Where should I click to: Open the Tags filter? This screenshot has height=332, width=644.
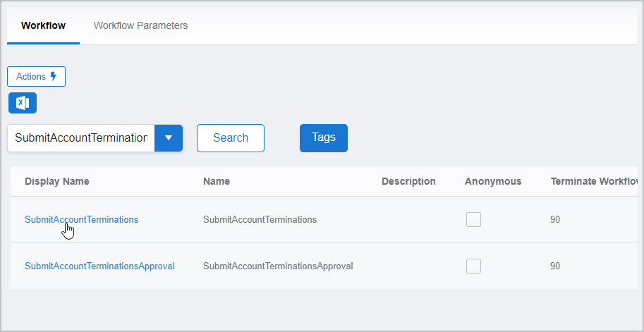(x=323, y=137)
